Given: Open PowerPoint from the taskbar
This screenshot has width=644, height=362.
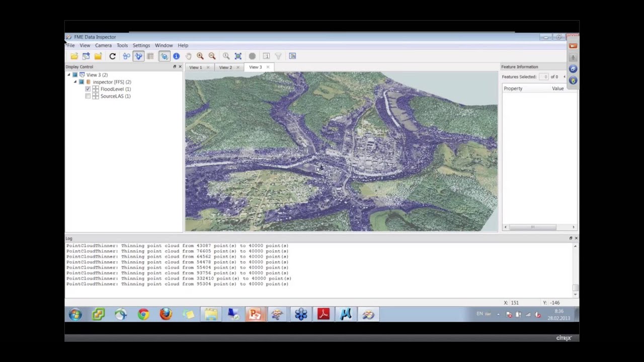Looking at the screenshot, I should (255, 315).
